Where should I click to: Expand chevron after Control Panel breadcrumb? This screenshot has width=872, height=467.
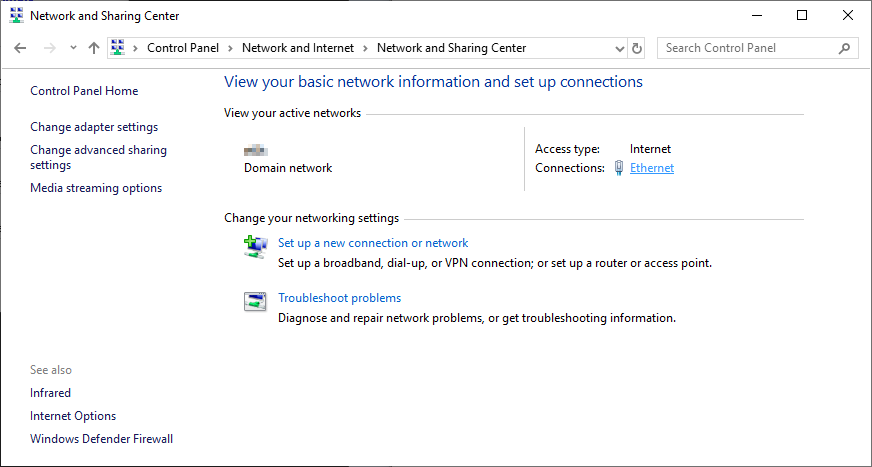pyautogui.click(x=230, y=48)
